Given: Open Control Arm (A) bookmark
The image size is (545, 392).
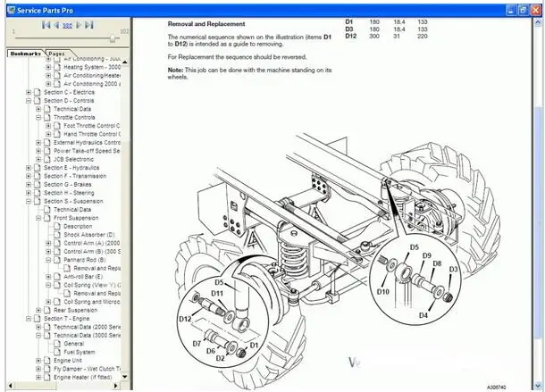Looking at the screenshot, I should [x=92, y=243].
